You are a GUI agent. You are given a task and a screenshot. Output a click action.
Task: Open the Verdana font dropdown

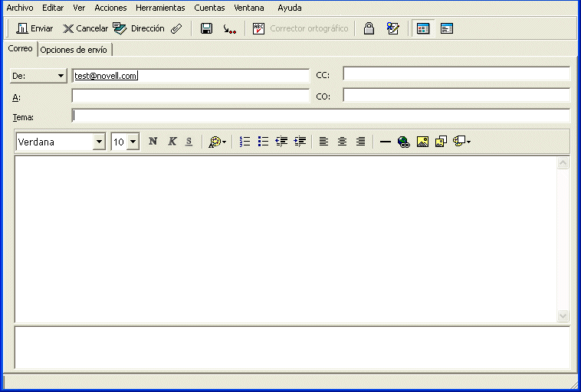(x=99, y=142)
